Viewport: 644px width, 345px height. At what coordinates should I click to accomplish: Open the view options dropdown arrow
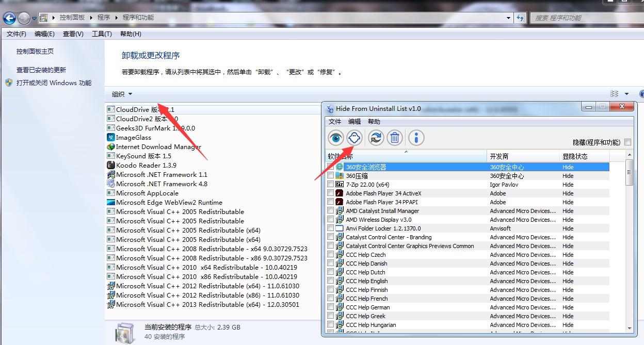(626, 94)
